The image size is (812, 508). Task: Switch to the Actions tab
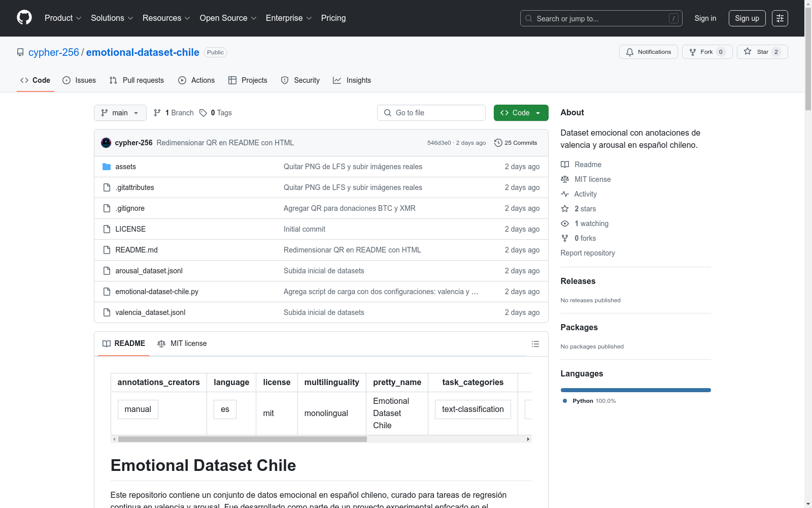196,80
